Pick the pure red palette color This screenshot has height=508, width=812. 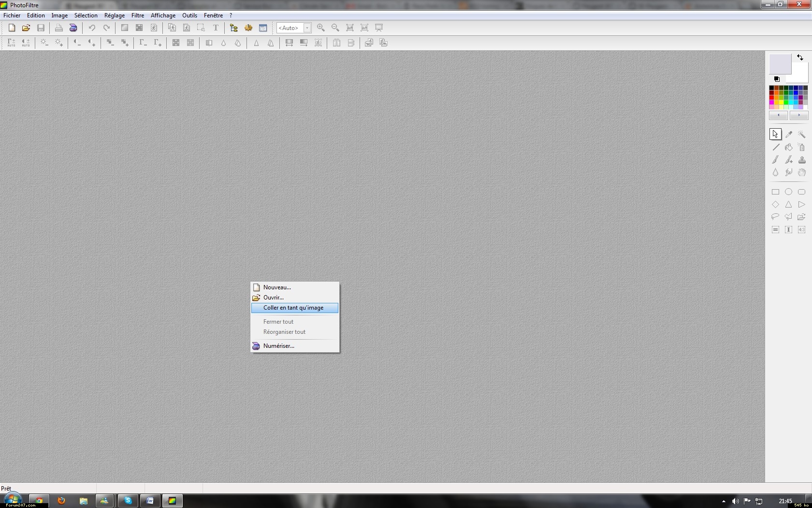(772, 97)
